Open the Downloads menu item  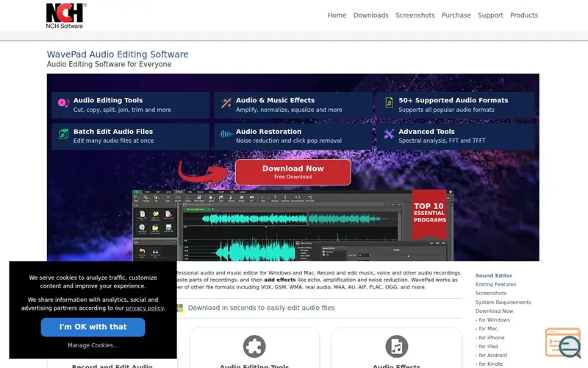pos(370,15)
